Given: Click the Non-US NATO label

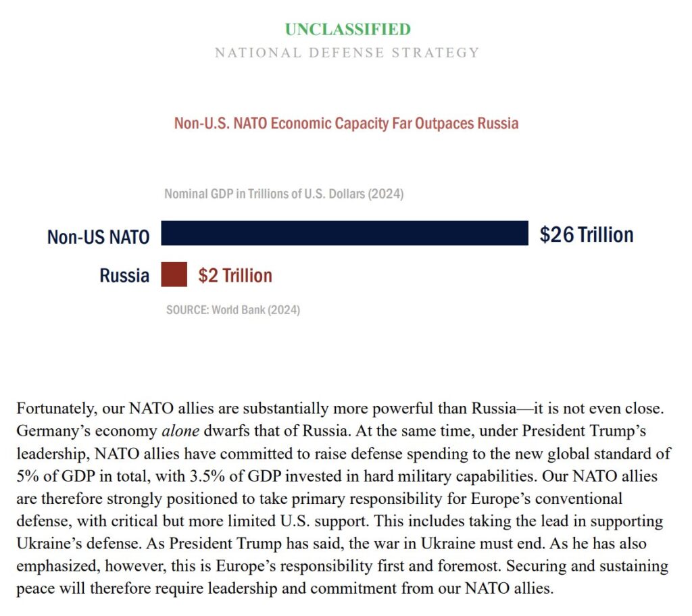Looking at the screenshot, I should pyautogui.click(x=99, y=237).
